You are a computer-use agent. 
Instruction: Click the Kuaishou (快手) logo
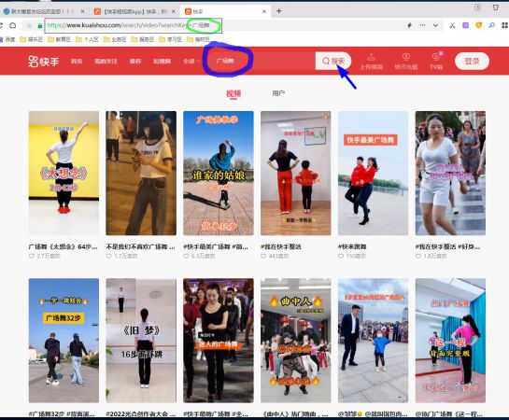click(x=44, y=61)
